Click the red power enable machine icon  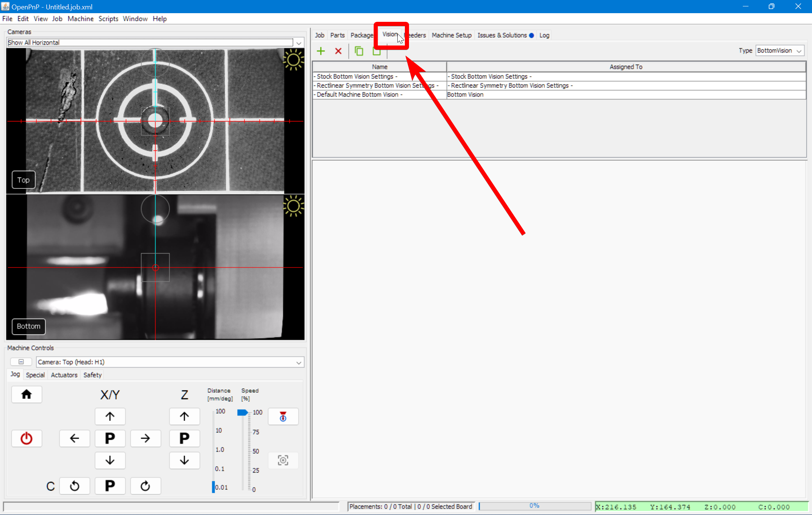(x=26, y=438)
